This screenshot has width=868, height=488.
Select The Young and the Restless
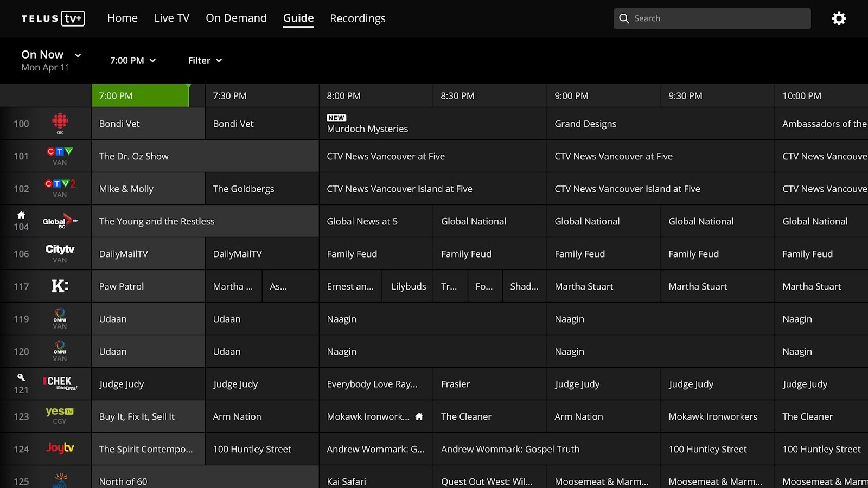tap(205, 221)
